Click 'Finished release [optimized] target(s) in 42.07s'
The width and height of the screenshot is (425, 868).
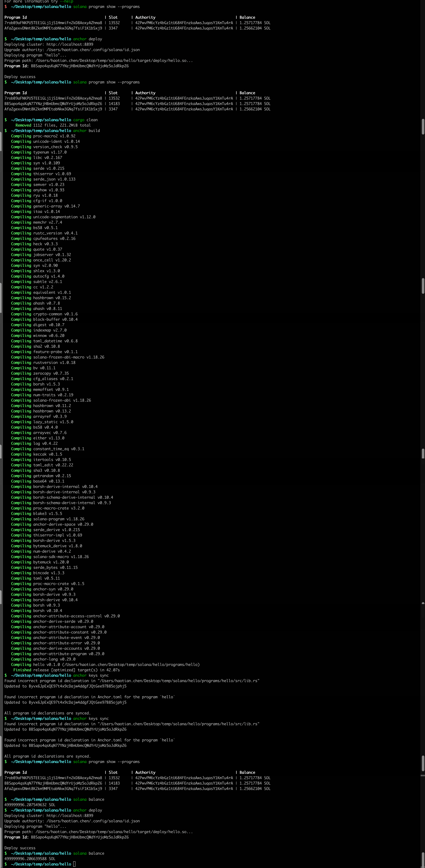pyautogui.click(x=66, y=670)
